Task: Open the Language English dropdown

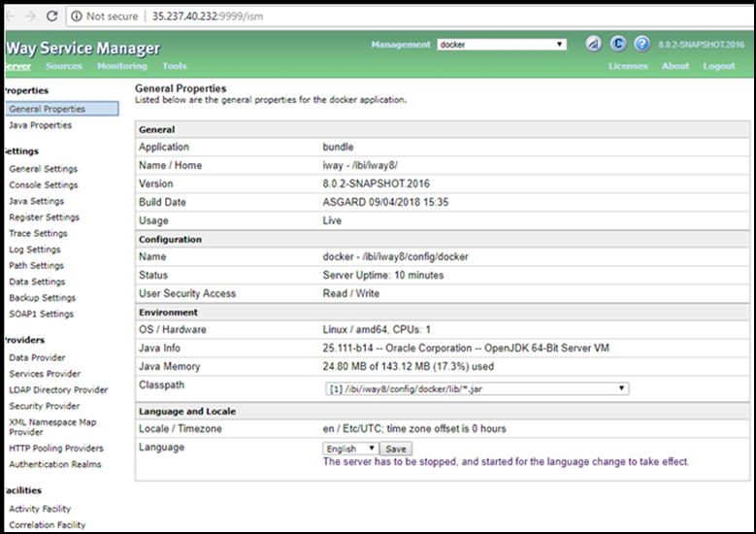Action: pos(350,449)
